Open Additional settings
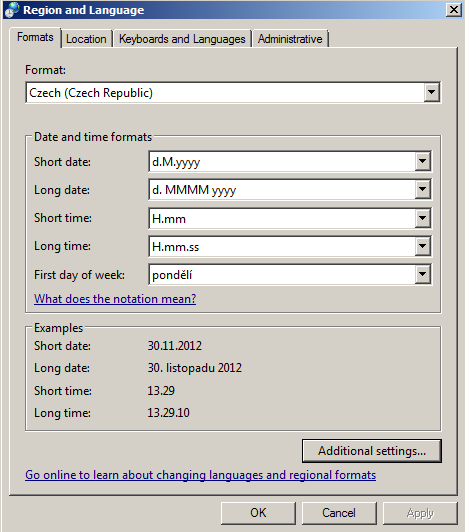Screen dimensions: 465x532 372,451
